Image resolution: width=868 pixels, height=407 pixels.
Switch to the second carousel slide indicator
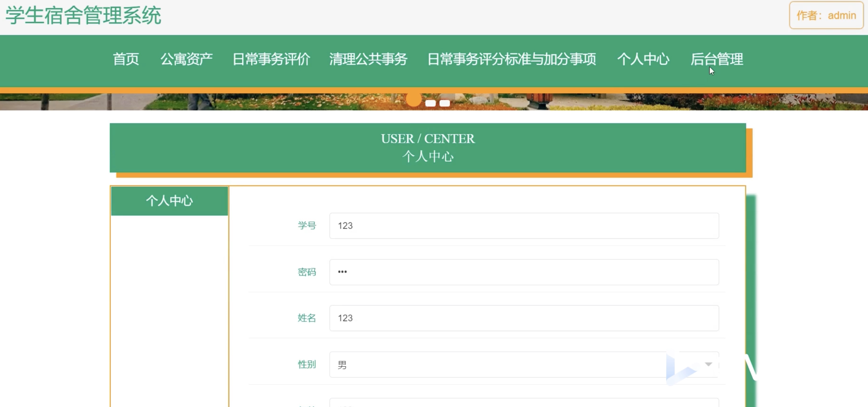point(430,103)
